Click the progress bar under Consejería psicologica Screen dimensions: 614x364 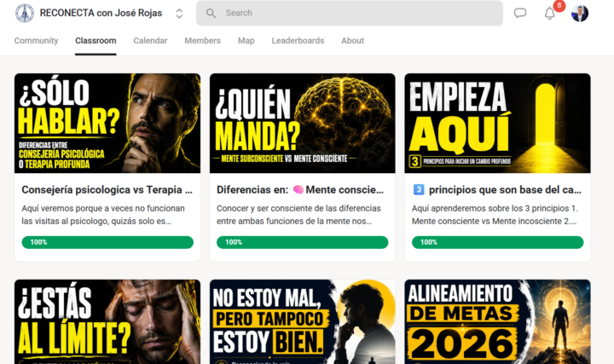tap(107, 242)
